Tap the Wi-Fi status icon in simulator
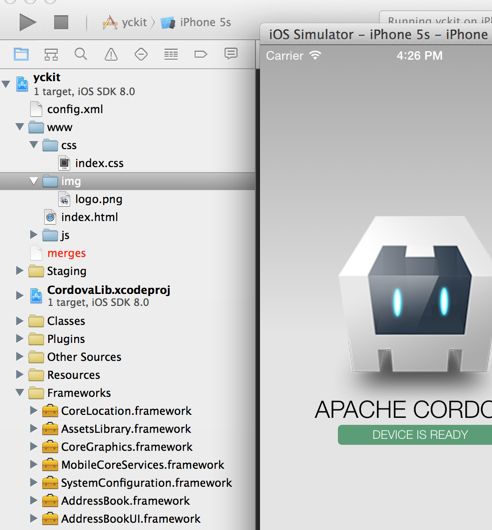This screenshot has height=530, width=492. 315,55
